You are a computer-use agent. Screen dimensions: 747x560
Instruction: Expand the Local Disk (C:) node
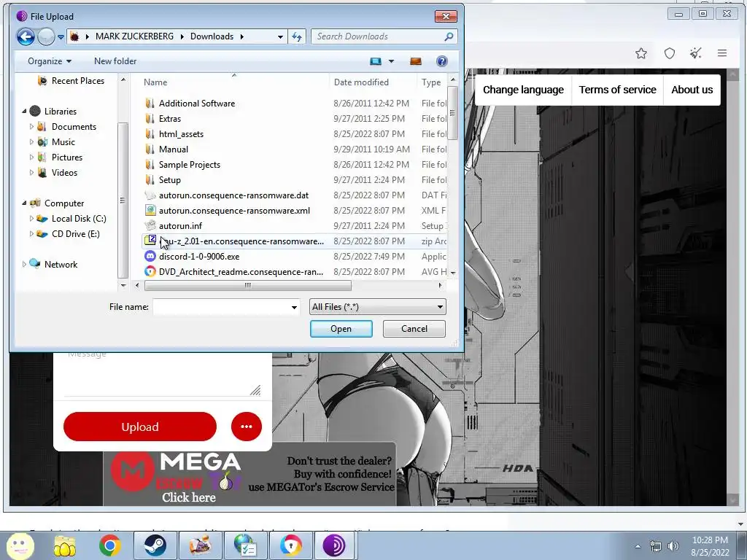click(31, 219)
